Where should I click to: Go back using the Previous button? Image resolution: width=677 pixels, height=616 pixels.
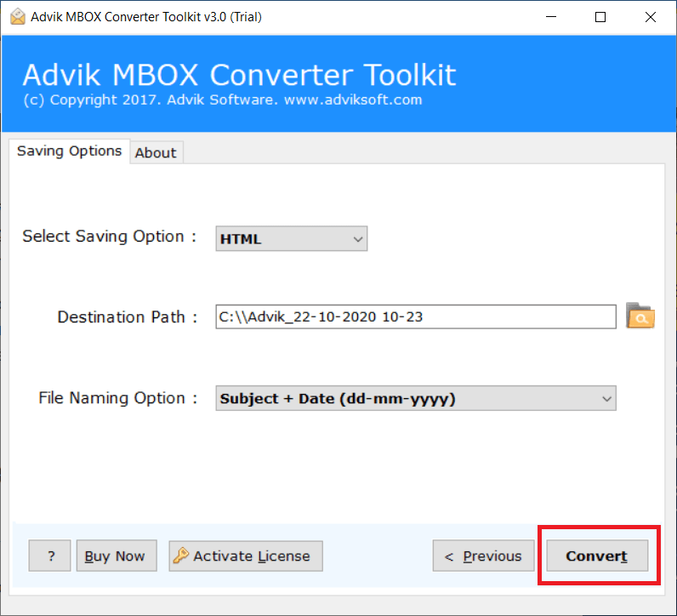click(x=484, y=556)
